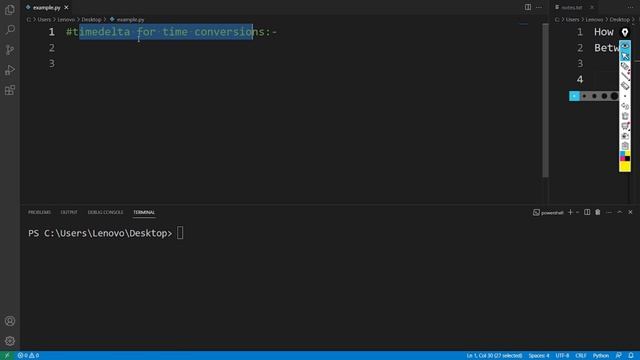Select the smallest pen size highlighted blue
640x360 pixels.
(x=574, y=96)
